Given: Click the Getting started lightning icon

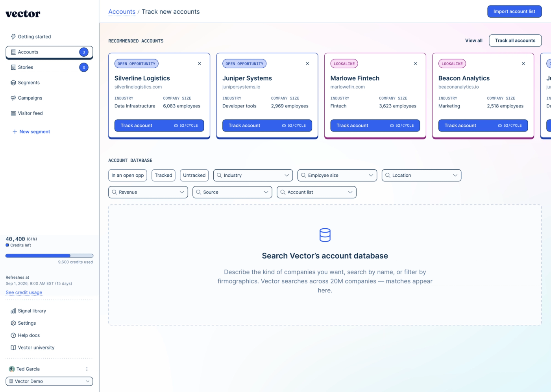Looking at the screenshot, I should [x=13, y=37].
